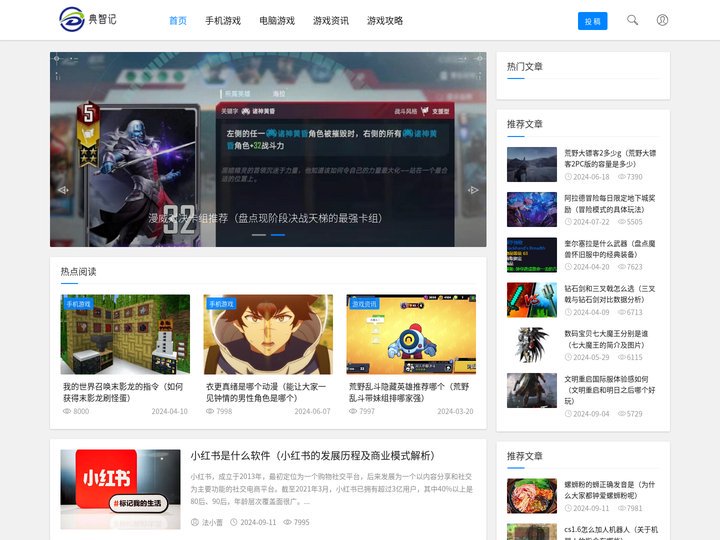Select the first carousel indicator dash
The image size is (720, 540).
(x=259, y=235)
